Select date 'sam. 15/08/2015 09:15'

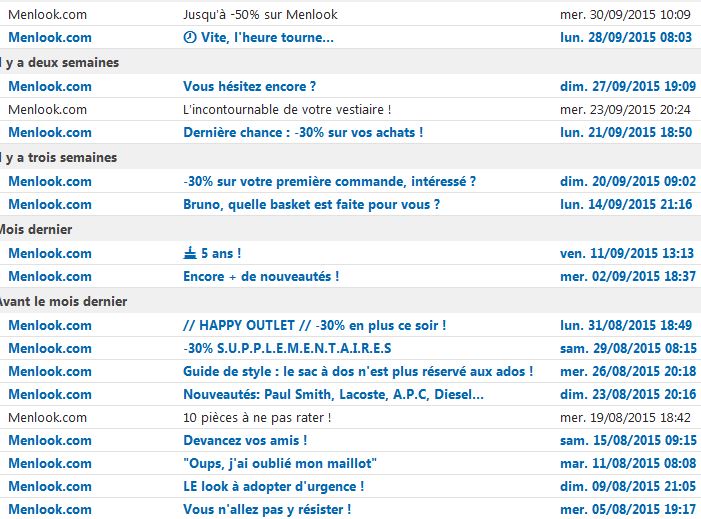(x=628, y=440)
